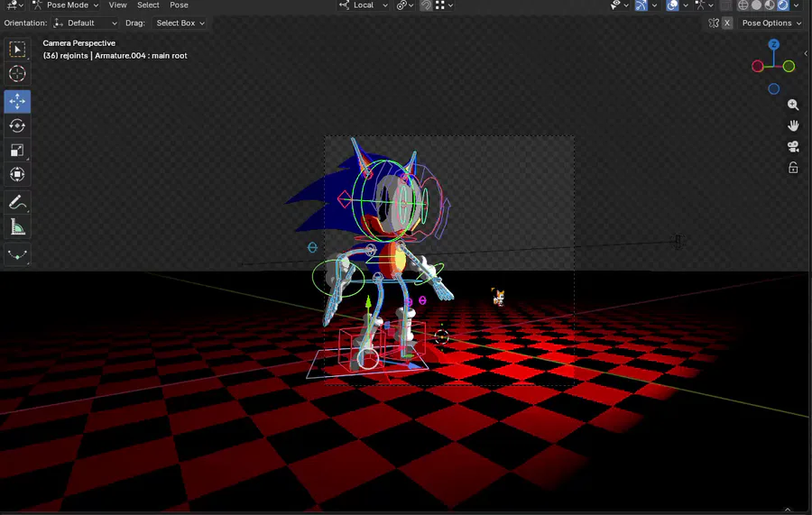Screen dimensions: 812x515
Task: Select the Select Box tool in the toolbar
Action: point(17,50)
